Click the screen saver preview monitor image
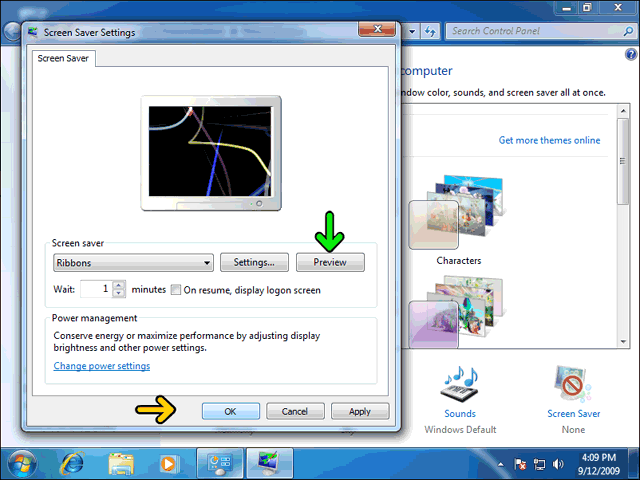Image resolution: width=640 pixels, height=480 pixels. coord(211,153)
